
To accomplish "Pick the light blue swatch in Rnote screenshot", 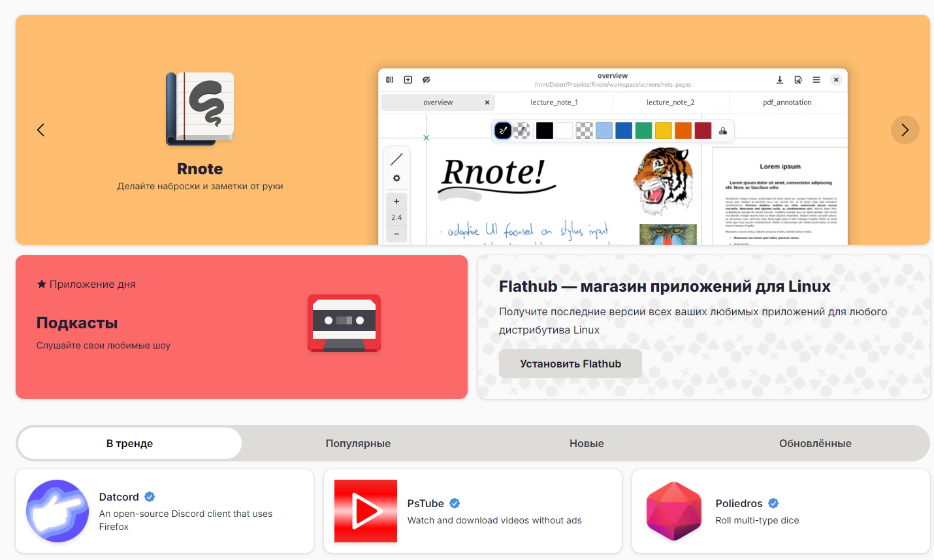I will coord(604,131).
